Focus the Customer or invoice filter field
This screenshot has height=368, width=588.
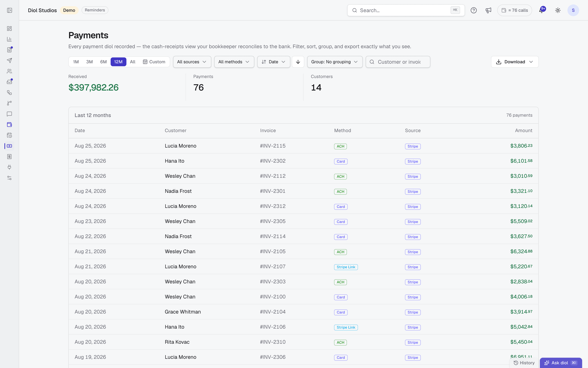coord(398,62)
